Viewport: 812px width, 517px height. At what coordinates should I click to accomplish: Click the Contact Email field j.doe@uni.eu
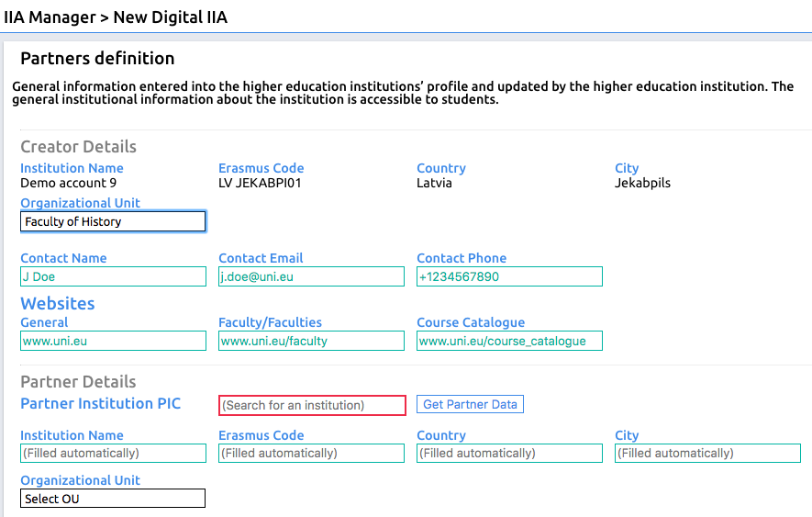(x=311, y=276)
